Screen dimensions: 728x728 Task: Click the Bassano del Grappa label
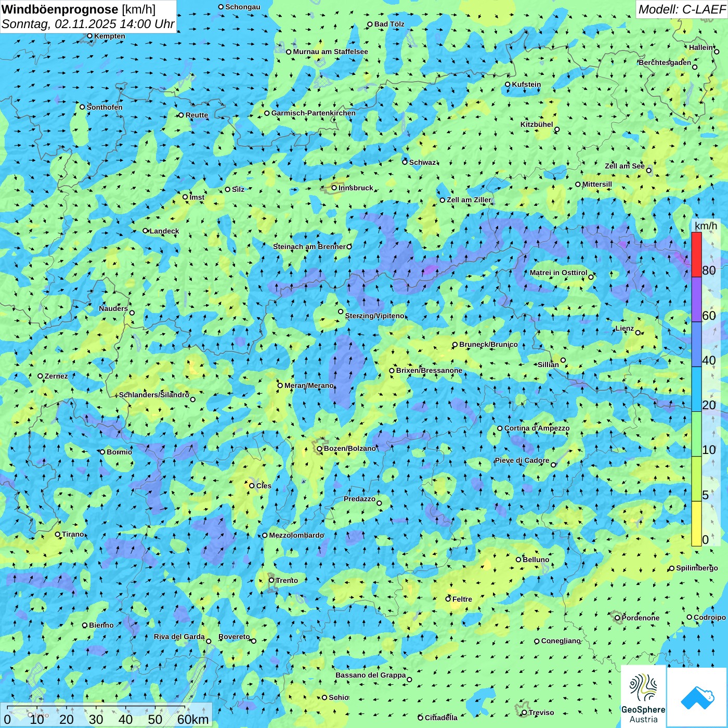pyautogui.click(x=370, y=675)
